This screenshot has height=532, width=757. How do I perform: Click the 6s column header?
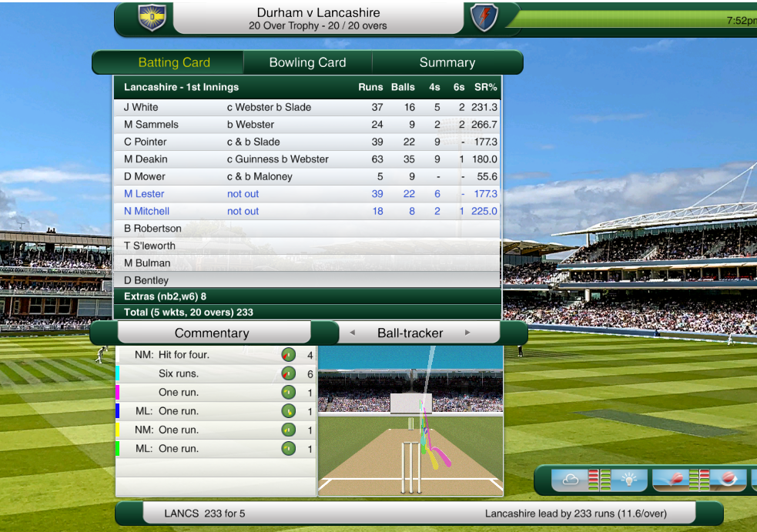pyautogui.click(x=459, y=87)
